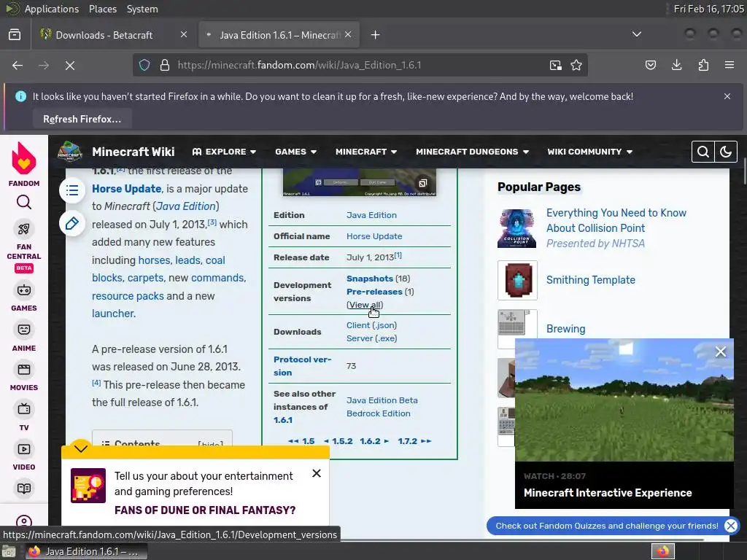Follow the Pre-releases link in infobox
Image resolution: width=747 pixels, height=560 pixels.
[374, 292]
